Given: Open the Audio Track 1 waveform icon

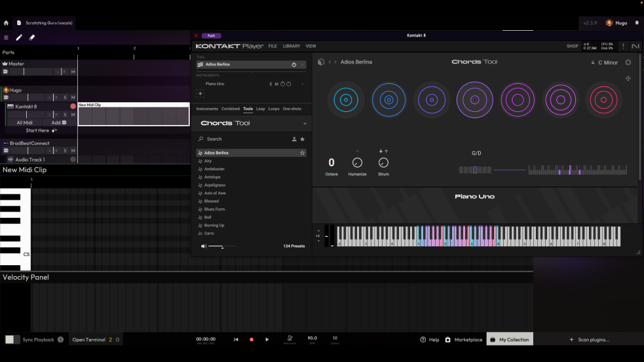Looking at the screenshot, I should click(10, 160).
